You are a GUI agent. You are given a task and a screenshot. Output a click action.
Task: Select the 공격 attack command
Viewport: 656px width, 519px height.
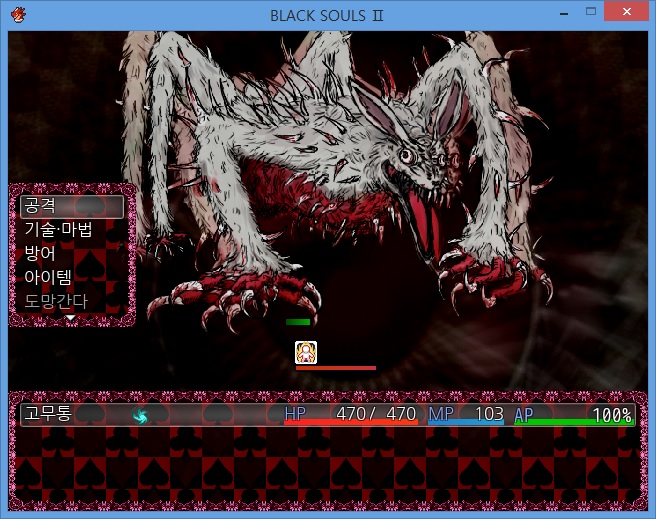(x=72, y=206)
